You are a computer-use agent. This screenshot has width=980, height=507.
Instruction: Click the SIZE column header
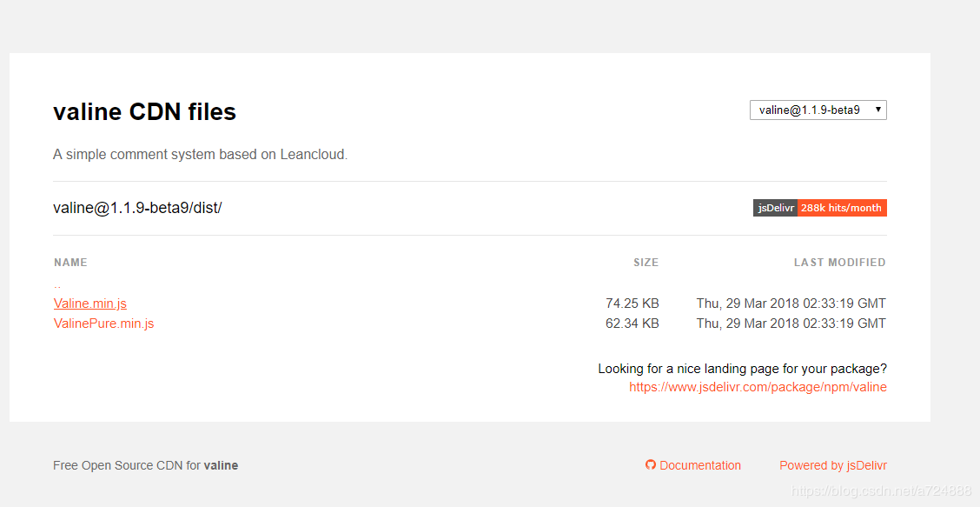click(x=646, y=263)
